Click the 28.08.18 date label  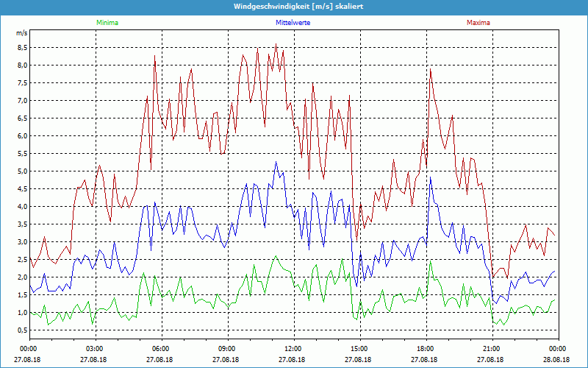point(556,359)
